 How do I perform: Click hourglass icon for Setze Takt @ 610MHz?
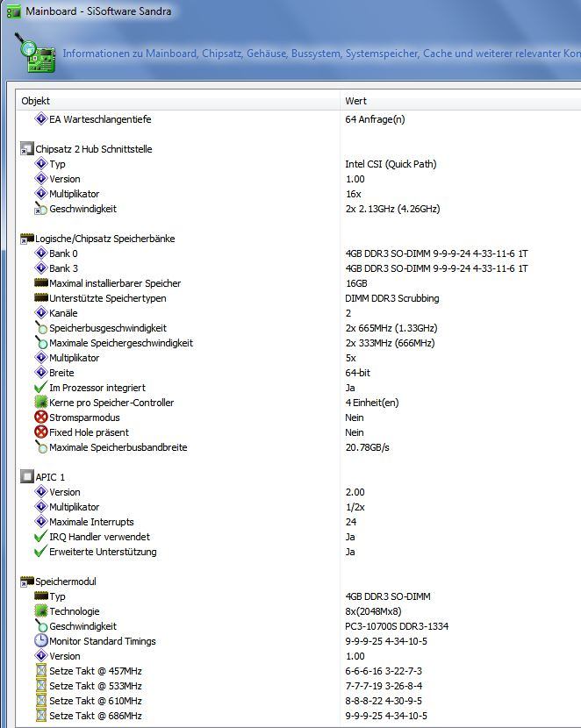[x=41, y=701]
